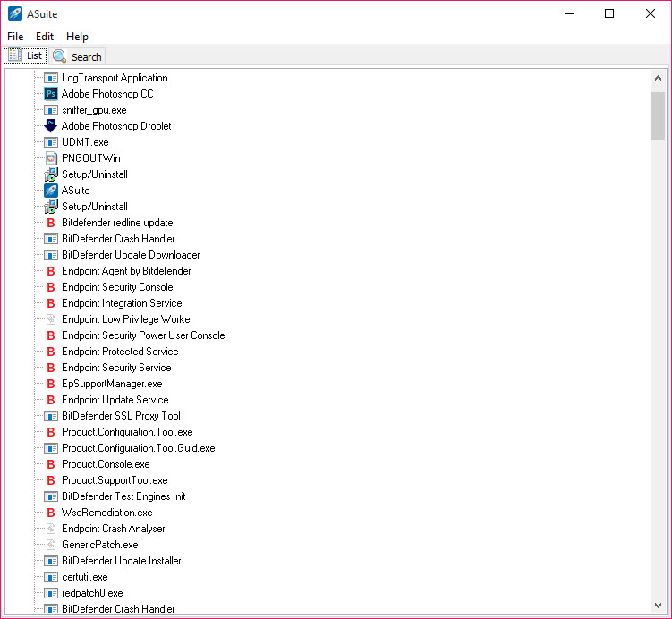This screenshot has height=619, width=672.
Task: Click the Bitdefender redline update B icon
Action: click(x=51, y=223)
